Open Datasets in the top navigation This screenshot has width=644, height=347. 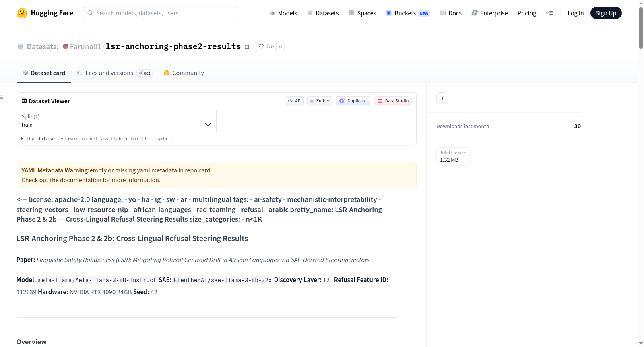[323, 13]
